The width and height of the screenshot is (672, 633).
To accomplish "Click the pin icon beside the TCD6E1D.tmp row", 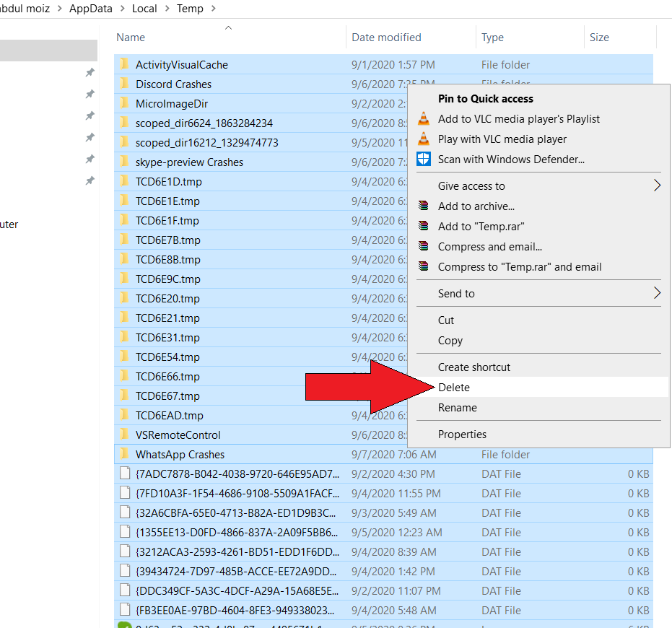I will (x=90, y=180).
